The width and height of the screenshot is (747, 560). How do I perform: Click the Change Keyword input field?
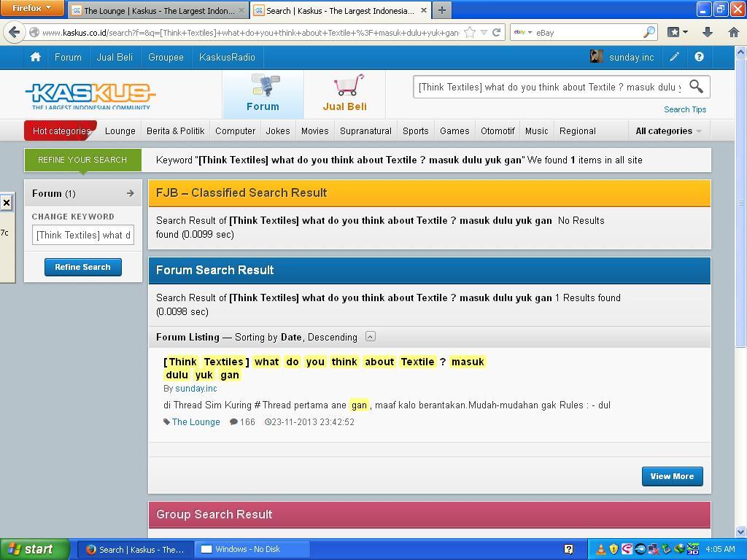[x=83, y=236]
